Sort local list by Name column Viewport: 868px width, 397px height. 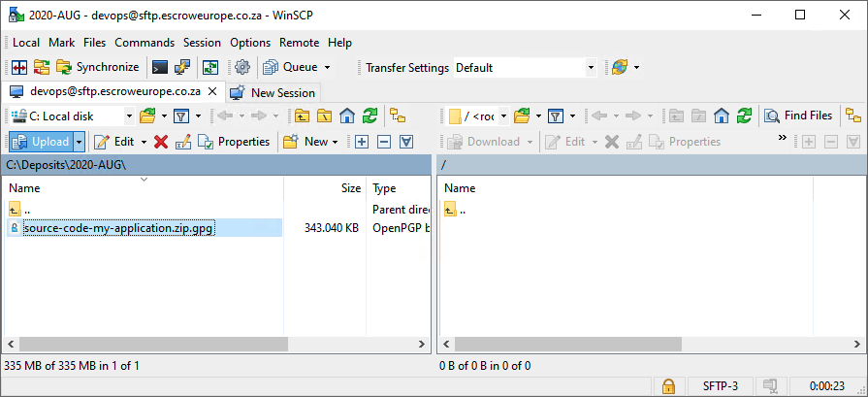point(144,188)
